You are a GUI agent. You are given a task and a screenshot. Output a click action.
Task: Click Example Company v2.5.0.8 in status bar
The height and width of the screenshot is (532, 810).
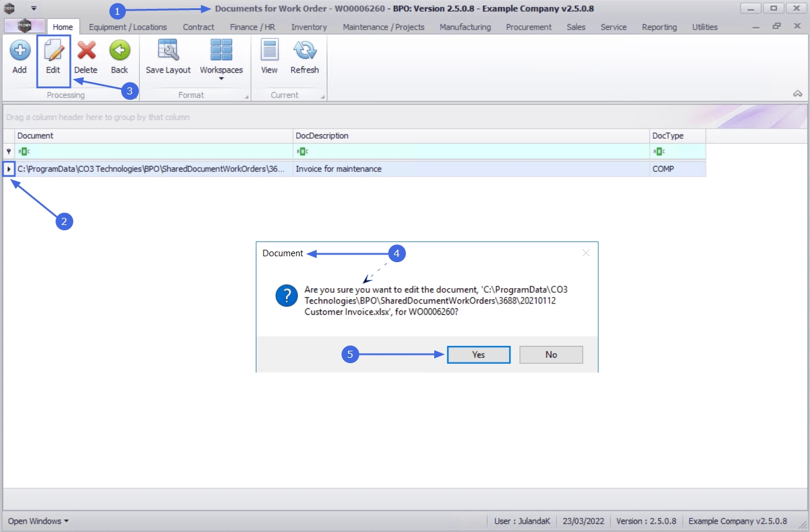tap(738, 521)
